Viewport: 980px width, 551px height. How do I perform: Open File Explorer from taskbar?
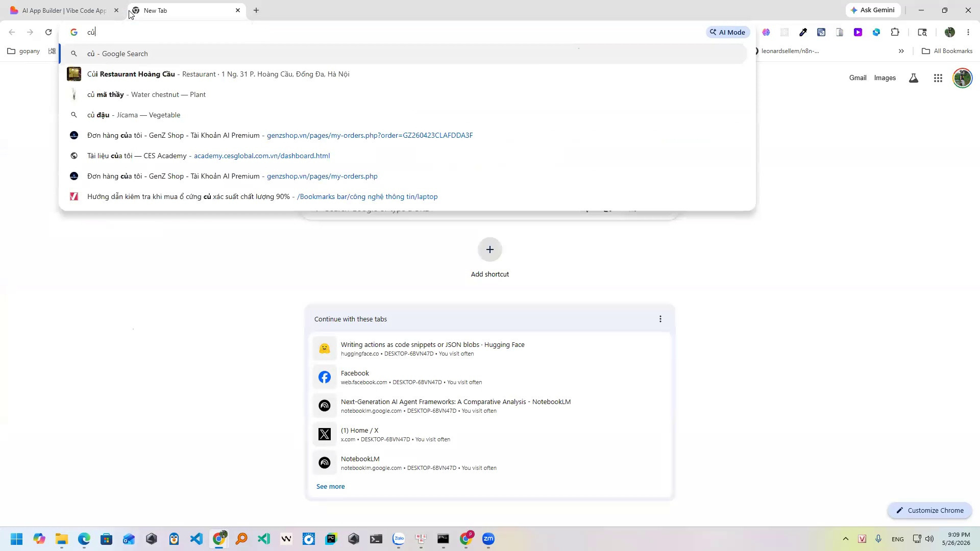coord(62,539)
